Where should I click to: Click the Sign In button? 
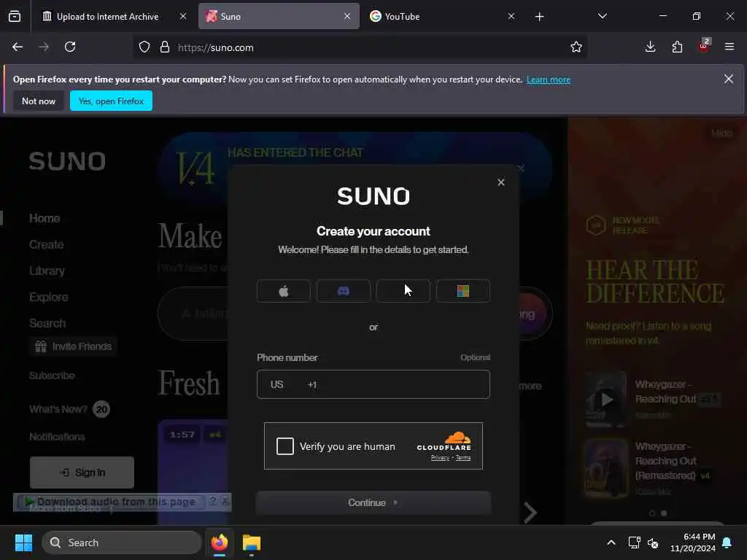[x=82, y=472]
